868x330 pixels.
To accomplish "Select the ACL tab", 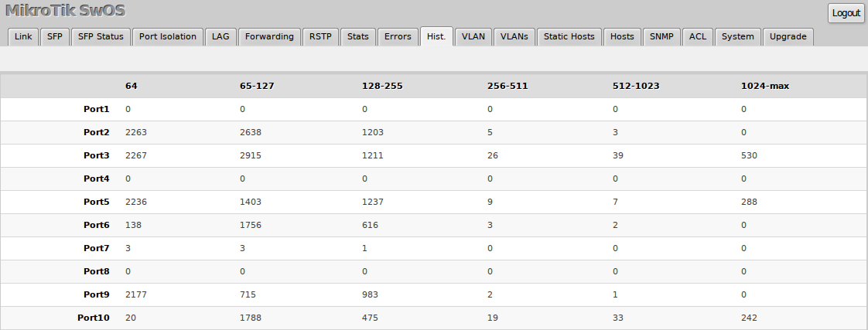I will [x=697, y=36].
